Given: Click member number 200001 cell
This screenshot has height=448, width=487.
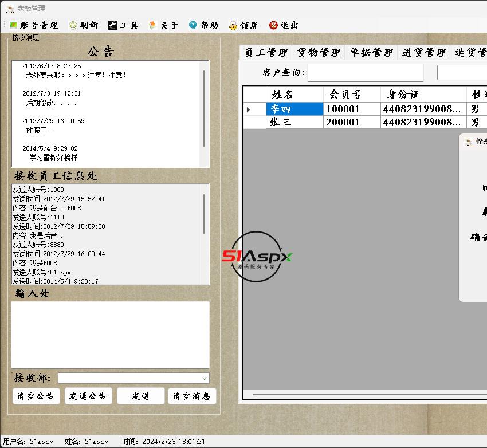Looking at the screenshot, I should (352, 122).
